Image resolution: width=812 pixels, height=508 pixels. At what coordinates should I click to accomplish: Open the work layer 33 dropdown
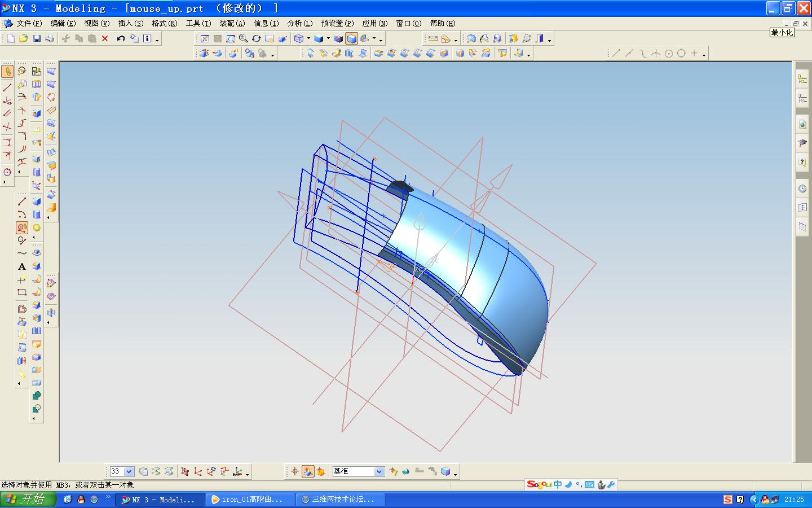click(x=129, y=471)
